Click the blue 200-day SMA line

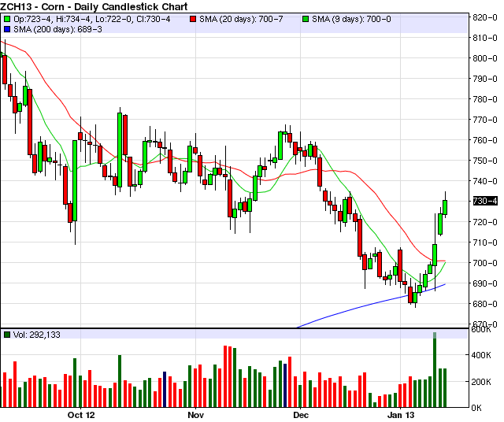369,305
